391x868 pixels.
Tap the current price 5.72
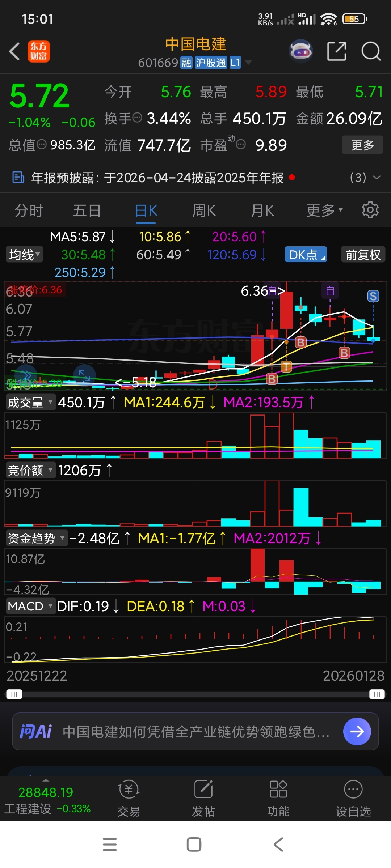point(39,96)
